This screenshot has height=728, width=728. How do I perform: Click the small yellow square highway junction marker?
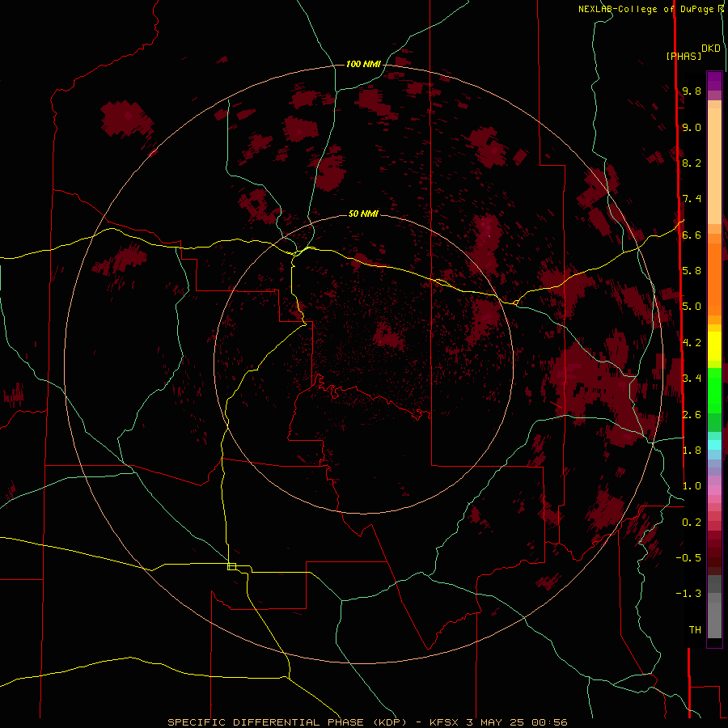tap(231, 566)
